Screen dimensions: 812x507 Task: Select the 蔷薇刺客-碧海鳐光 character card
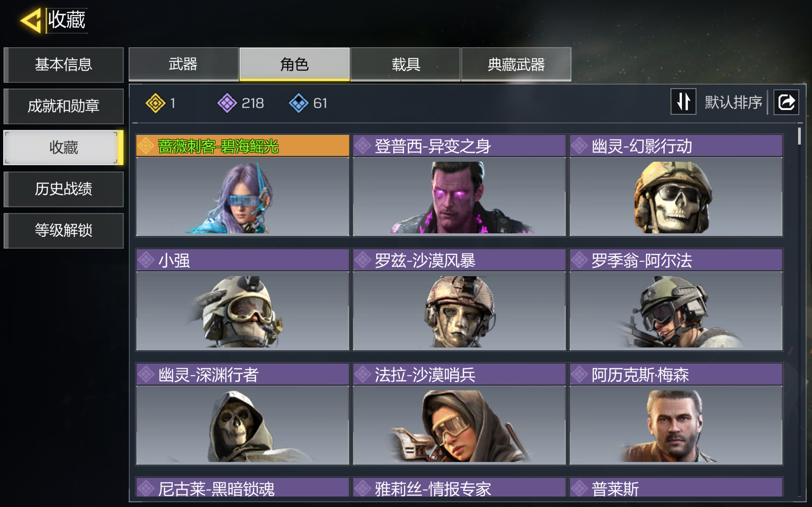click(243, 185)
